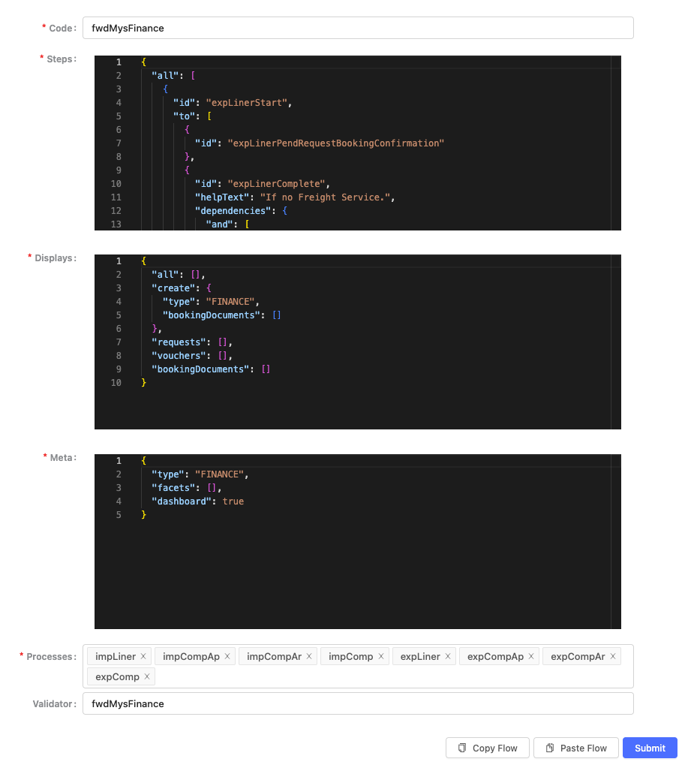Focus the Validator input field
The width and height of the screenshot is (700, 780).
[x=358, y=703]
